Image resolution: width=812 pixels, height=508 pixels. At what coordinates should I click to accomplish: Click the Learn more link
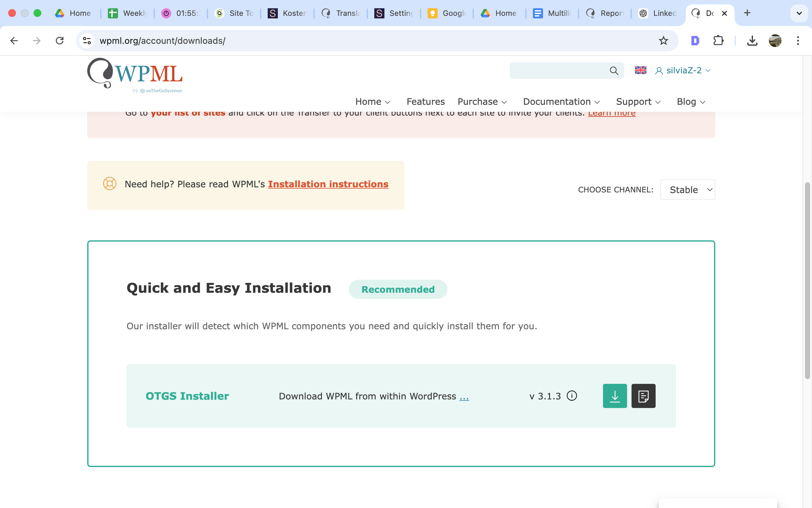tap(612, 114)
